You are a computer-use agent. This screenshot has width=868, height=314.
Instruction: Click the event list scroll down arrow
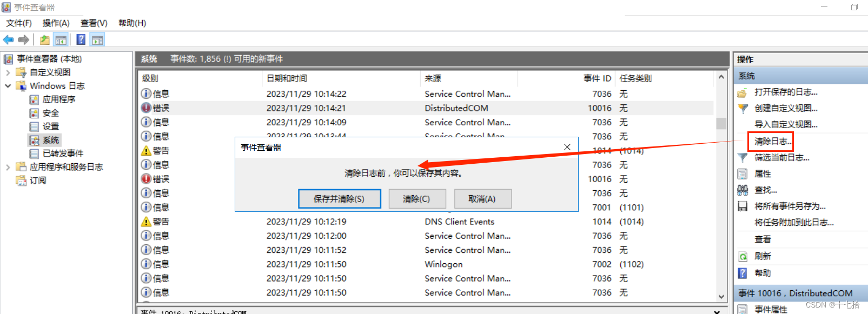coord(721,296)
